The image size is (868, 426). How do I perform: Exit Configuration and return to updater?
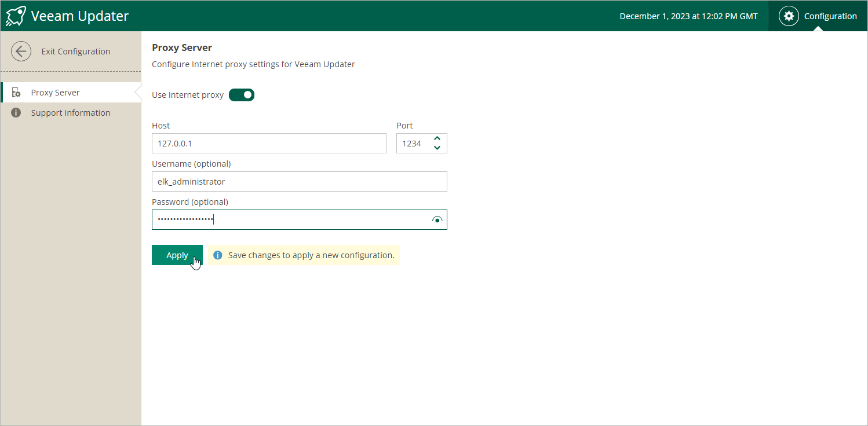point(71,52)
